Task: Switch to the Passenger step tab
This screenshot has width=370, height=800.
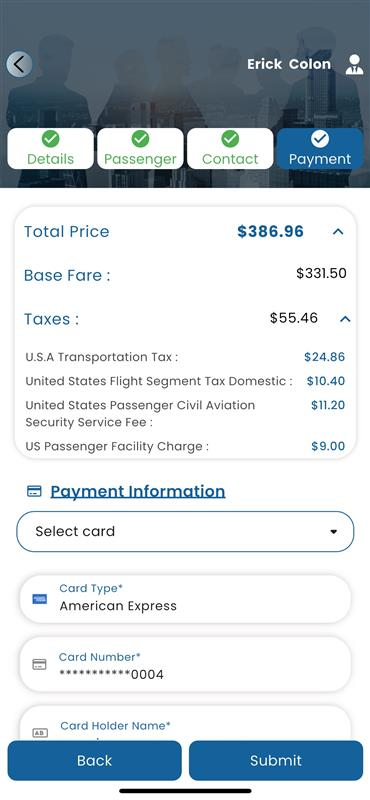Action: click(140, 148)
